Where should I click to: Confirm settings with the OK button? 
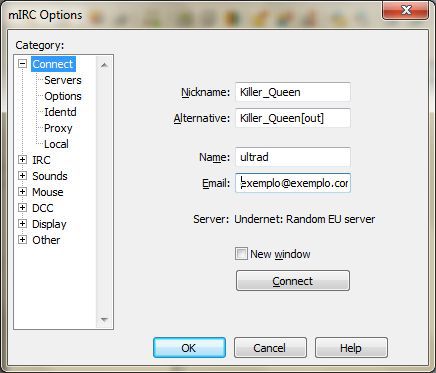[x=189, y=348]
